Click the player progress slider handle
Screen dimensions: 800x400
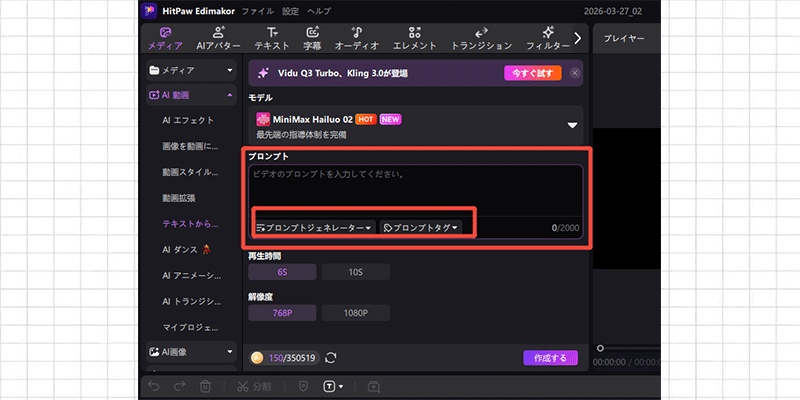point(600,348)
